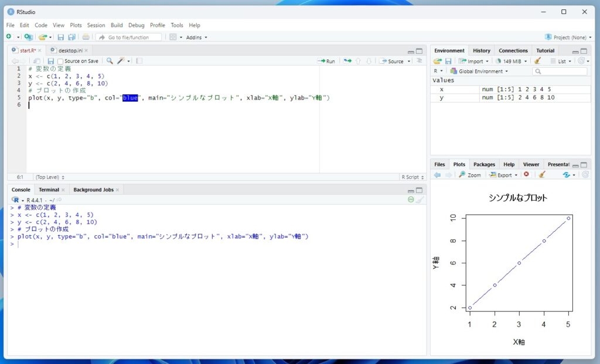Minimize the Environment pane
The width and height of the screenshot is (600, 364).
point(575,51)
